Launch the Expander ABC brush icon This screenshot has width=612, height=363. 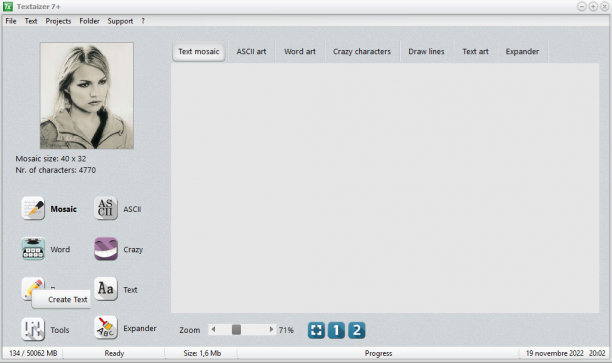pyautogui.click(x=106, y=328)
